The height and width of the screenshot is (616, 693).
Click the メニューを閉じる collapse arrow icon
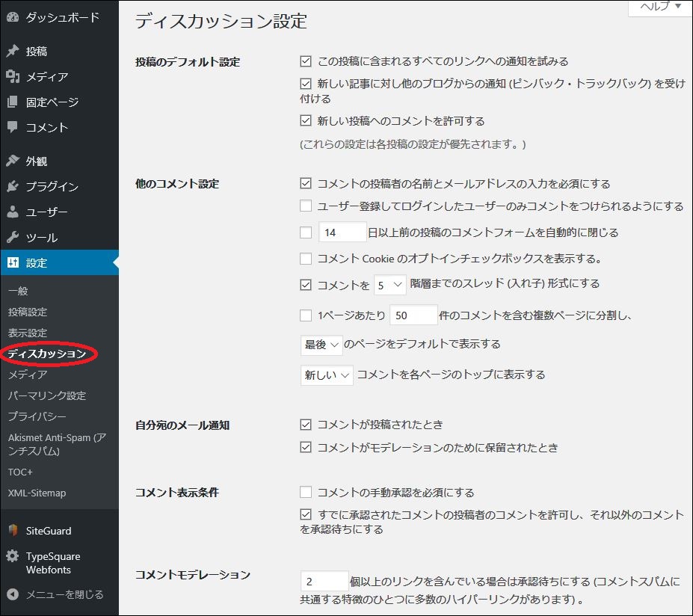pyautogui.click(x=13, y=594)
